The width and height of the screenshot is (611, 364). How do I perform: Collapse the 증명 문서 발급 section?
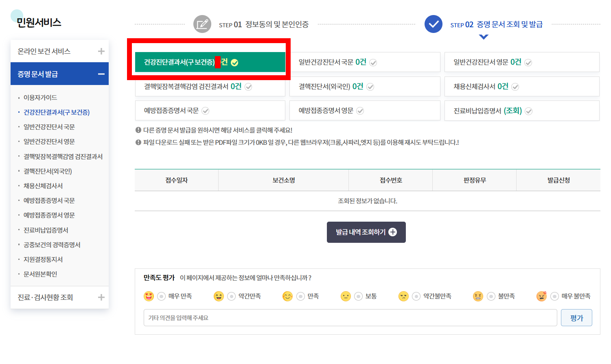tap(101, 74)
